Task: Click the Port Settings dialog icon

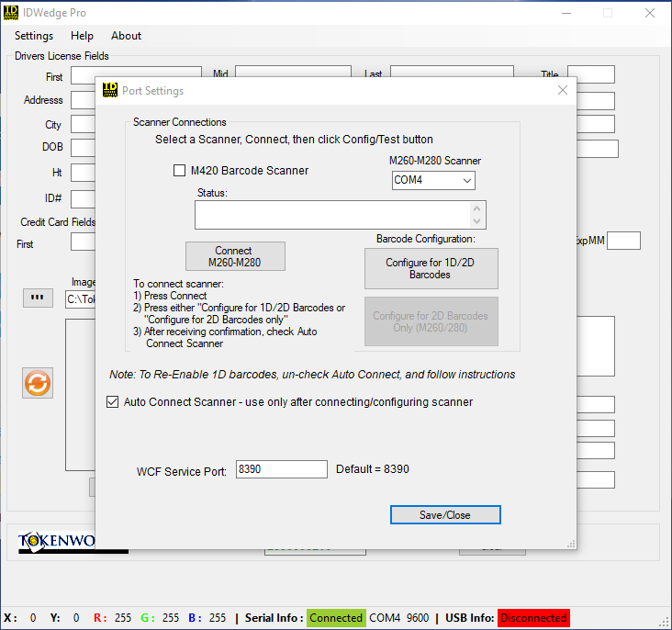Action: (110, 91)
